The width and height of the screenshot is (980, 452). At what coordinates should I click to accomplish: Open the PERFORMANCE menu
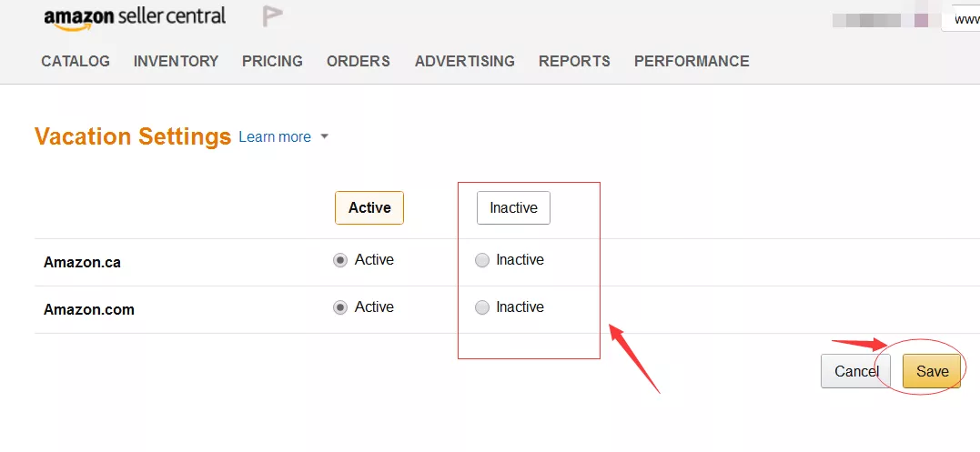click(692, 62)
